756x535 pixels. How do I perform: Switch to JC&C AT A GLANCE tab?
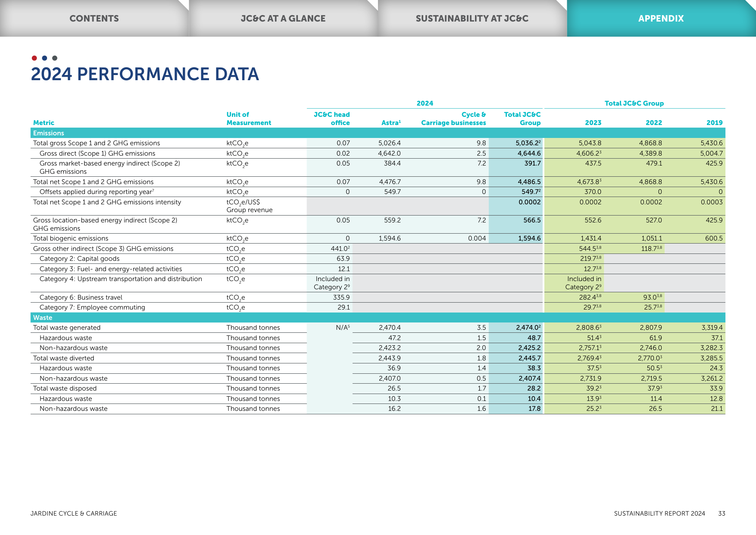pos(283,19)
